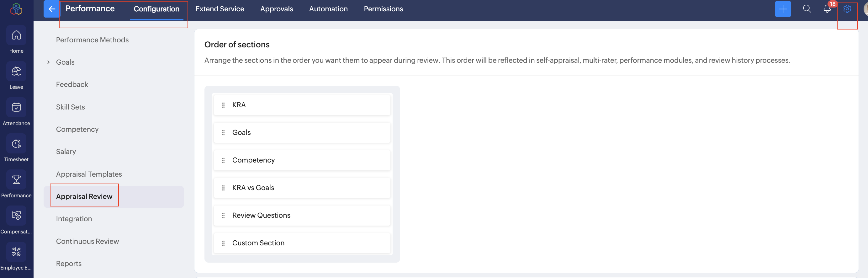Open the Approvals tab
The height and width of the screenshot is (278, 868).
[276, 9]
